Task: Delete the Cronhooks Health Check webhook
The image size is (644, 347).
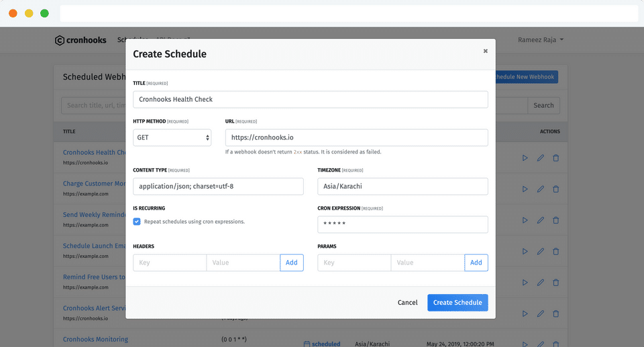Action: [x=555, y=158]
